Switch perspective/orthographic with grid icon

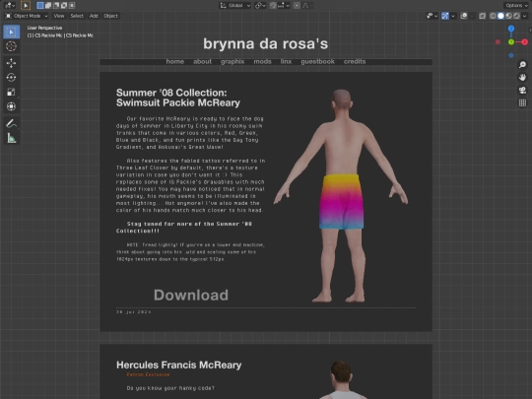pyautogui.click(x=522, y=102)
